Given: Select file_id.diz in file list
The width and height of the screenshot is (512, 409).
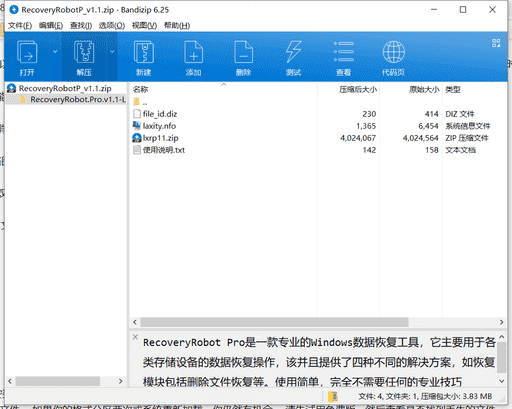Looking at the screenshot, I should click(x=160, y=114).
